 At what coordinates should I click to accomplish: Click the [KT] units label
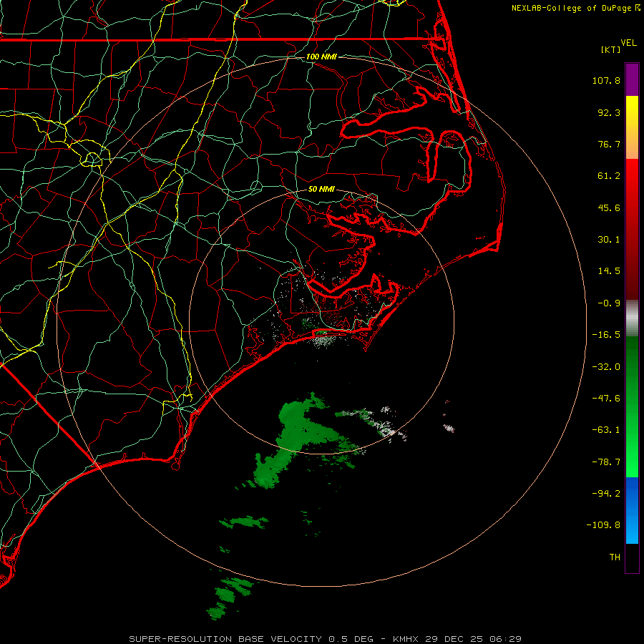(611, 49)
